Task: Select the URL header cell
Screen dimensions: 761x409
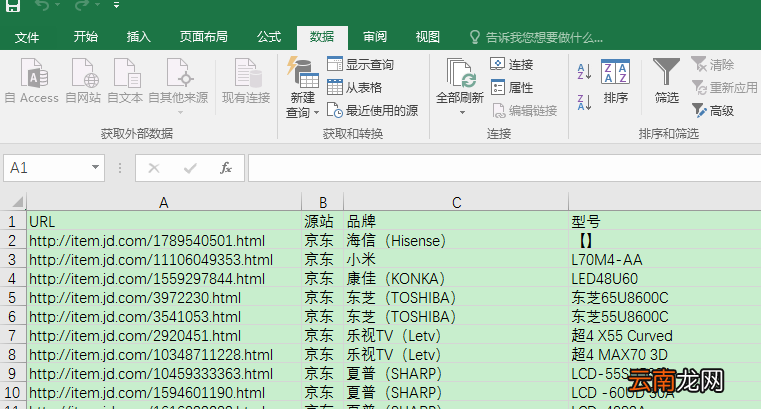Action: click(x=164, y=221)
